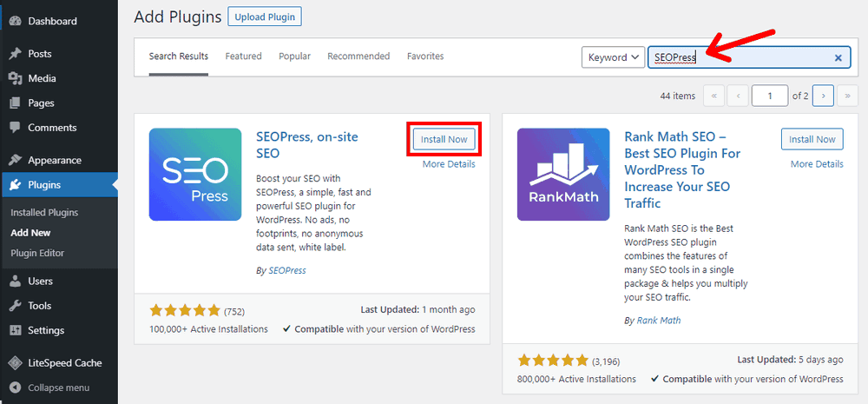Viewport: 868px width, 404px height.
Task: Click the Posts menu label
Action: tap(40, 54)
